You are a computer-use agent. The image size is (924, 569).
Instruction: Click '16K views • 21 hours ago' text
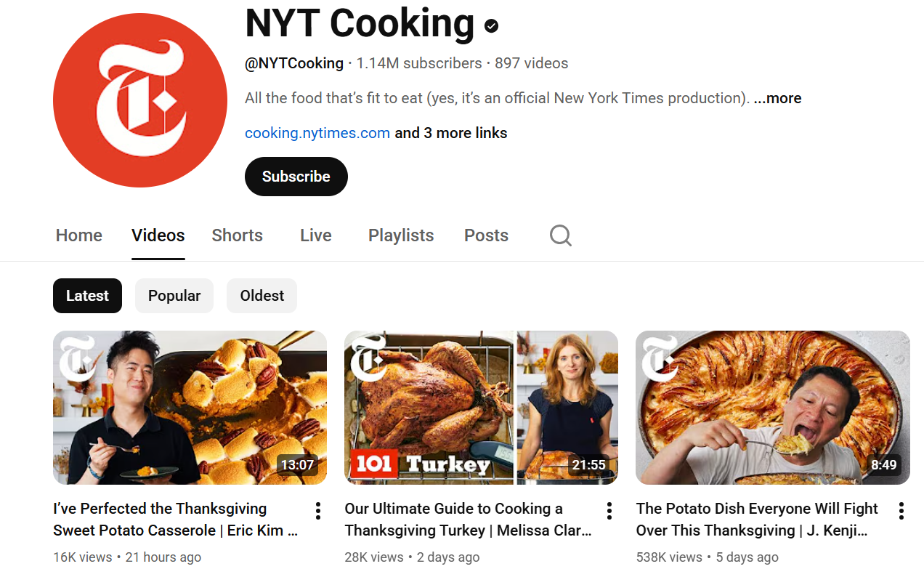pyautogui.click(x=127, y=557)
